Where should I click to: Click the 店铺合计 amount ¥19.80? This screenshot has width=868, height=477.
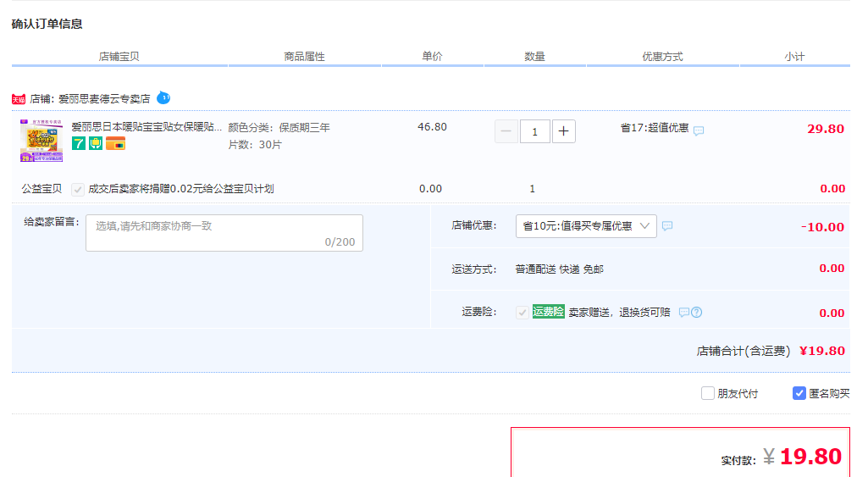tap(822, 351)
